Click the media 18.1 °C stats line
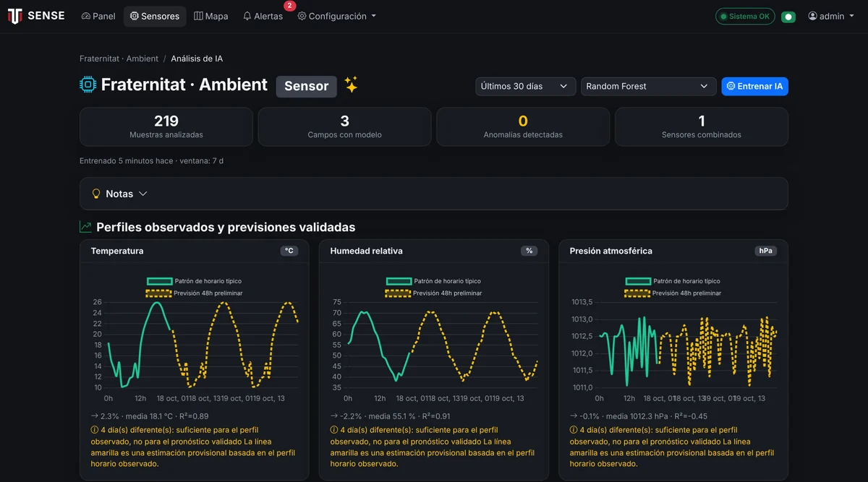The width and height of the screenshot is (868, 482). click(150, 416)
